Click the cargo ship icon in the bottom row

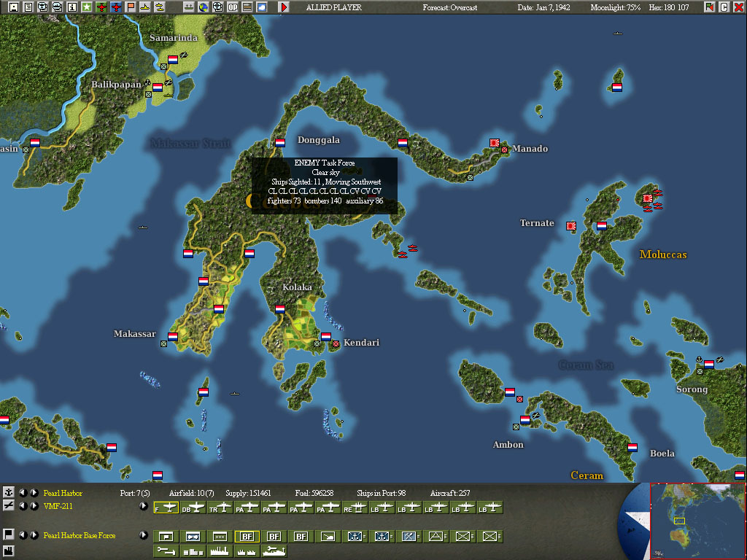274,551
